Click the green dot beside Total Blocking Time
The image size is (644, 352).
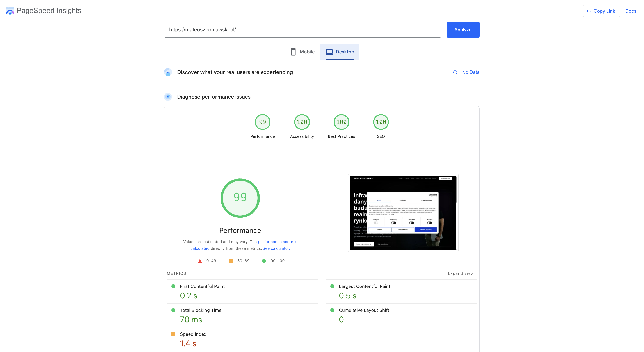173,310
